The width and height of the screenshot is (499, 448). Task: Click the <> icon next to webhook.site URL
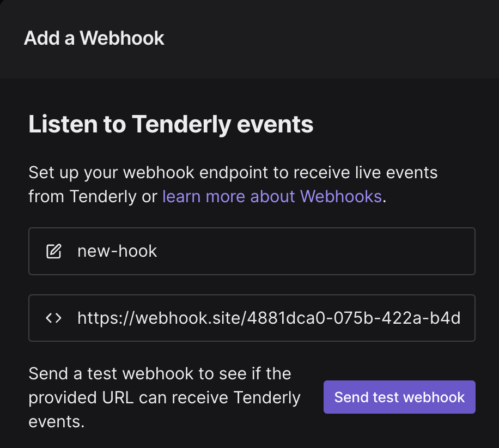53,318
